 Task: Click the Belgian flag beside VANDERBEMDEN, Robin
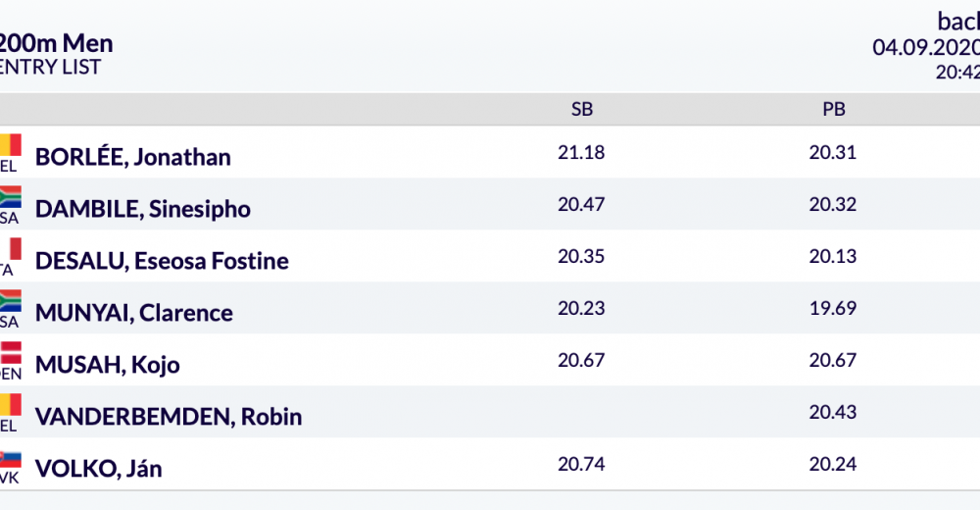(x=11, y=404)
